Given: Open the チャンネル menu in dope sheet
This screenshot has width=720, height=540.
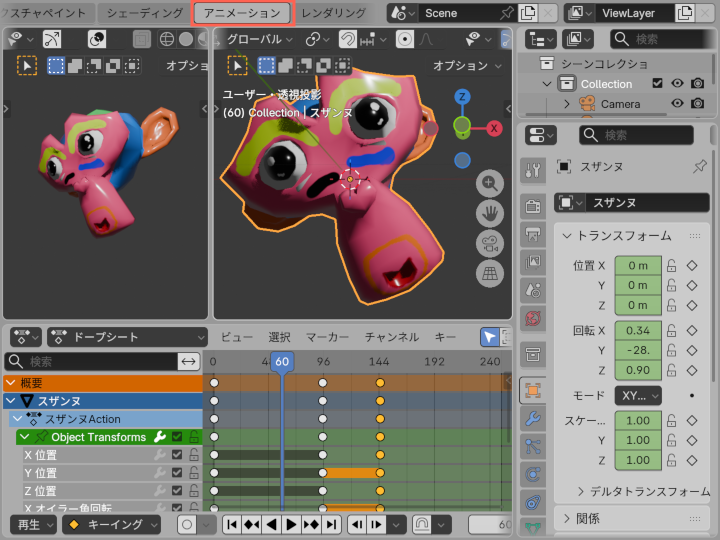Looking at the screenshot, I should [392, 337].
